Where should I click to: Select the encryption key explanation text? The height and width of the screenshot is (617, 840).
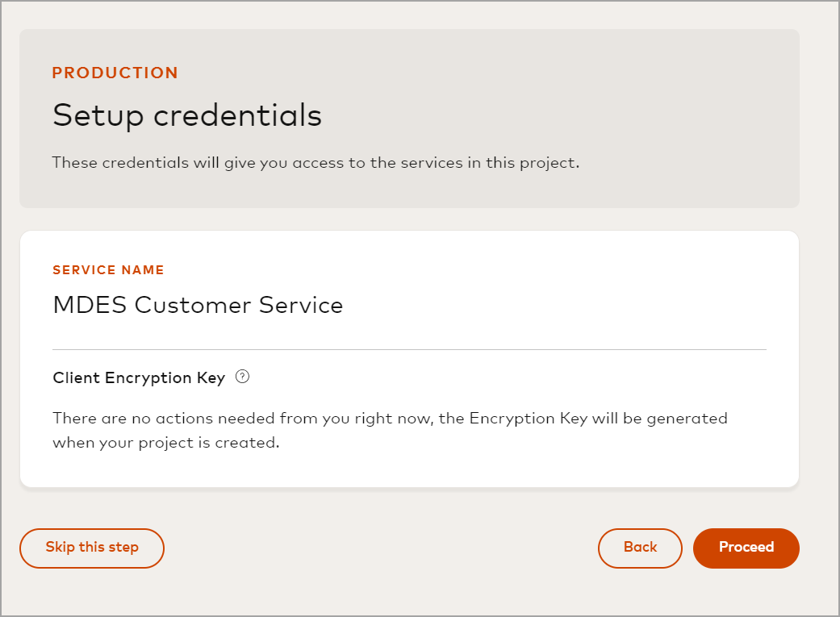(390, 430)
